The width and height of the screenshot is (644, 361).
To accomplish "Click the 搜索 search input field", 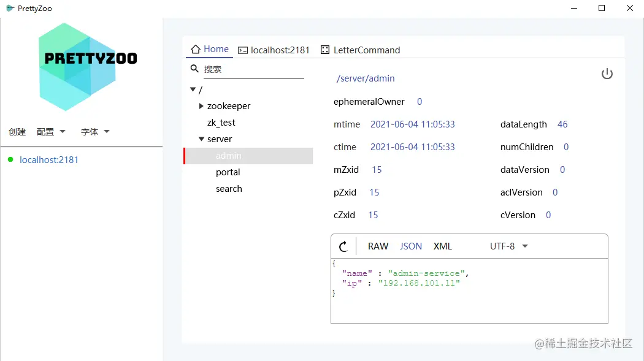I will tap(253, 69).
